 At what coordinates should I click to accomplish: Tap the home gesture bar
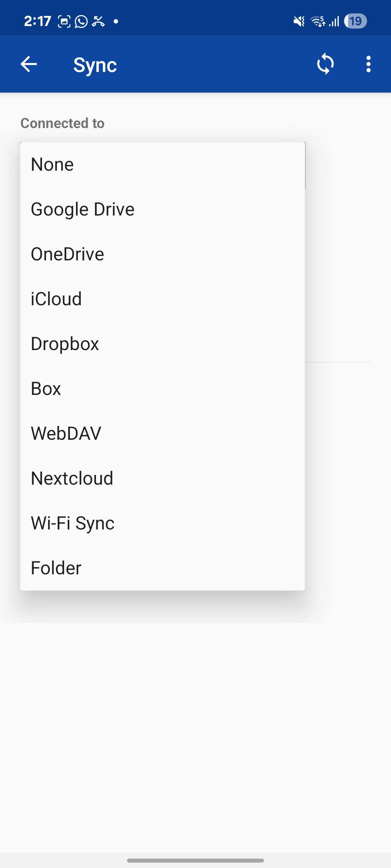tap(195, 860)
